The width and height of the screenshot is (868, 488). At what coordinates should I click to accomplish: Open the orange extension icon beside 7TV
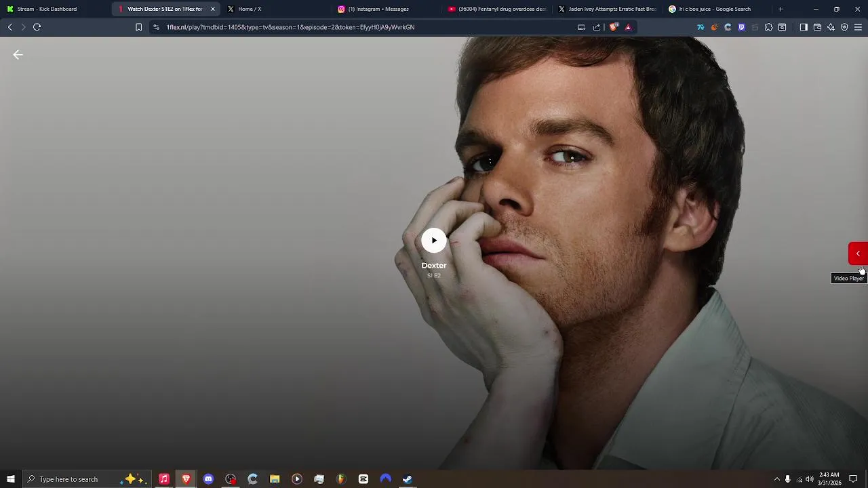tap(714, 27)
